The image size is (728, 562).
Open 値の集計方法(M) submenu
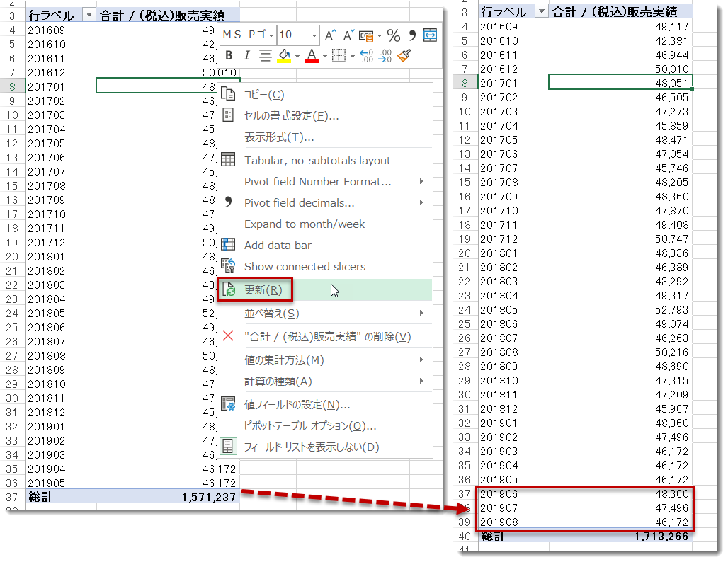pyautogui.click(x=325, y=360)
